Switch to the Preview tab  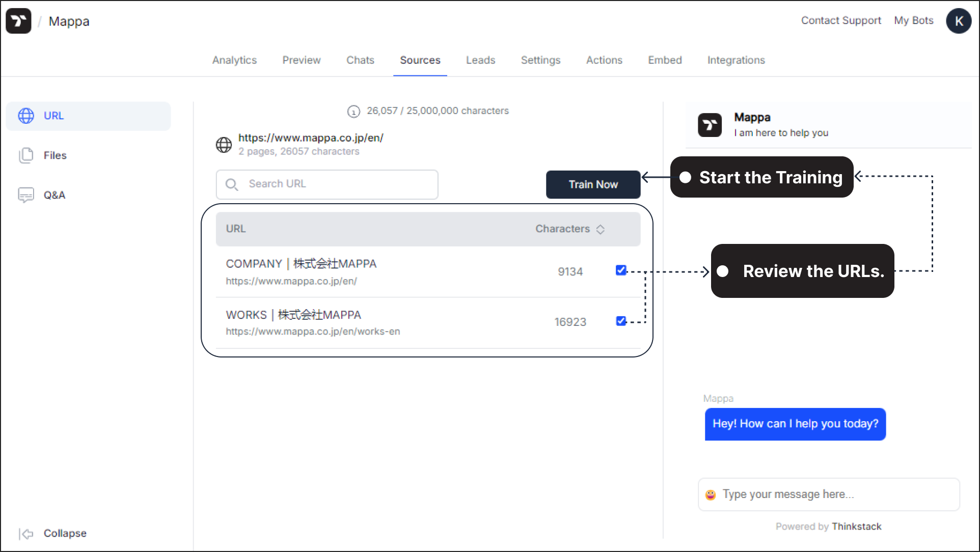302,60
